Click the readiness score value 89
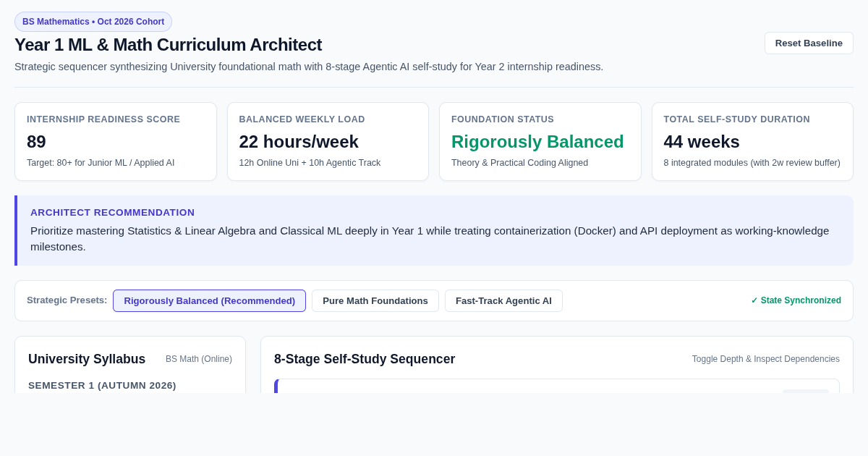Screen dimensions: 868x456 tap(36, 141)
